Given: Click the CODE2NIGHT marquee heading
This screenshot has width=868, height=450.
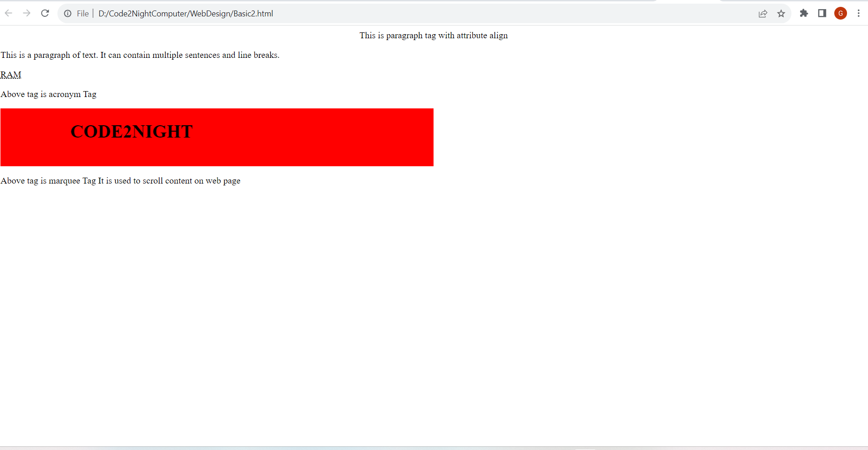Looking at the screenshot, I should 132,132.
